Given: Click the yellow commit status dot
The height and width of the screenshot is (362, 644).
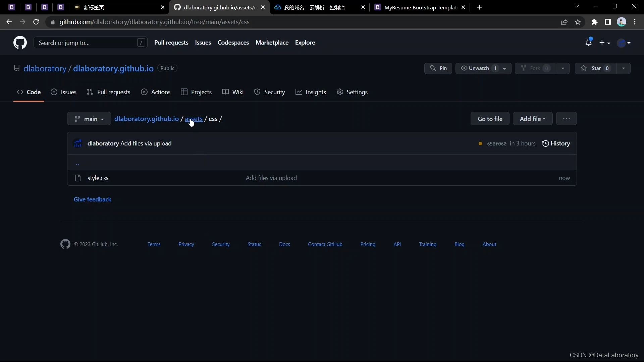Looking at the screenshot, I should coord(480,144).
